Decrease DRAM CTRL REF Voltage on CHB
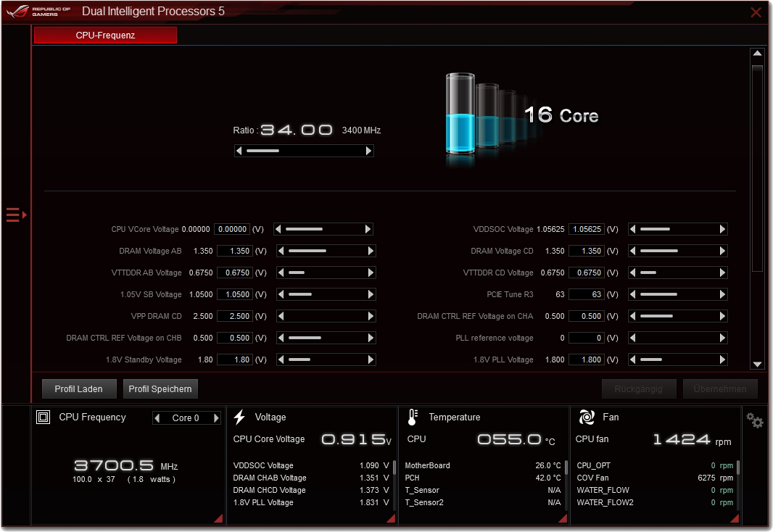The width and height of the screenshot is (773, 532). coord(281,338)
